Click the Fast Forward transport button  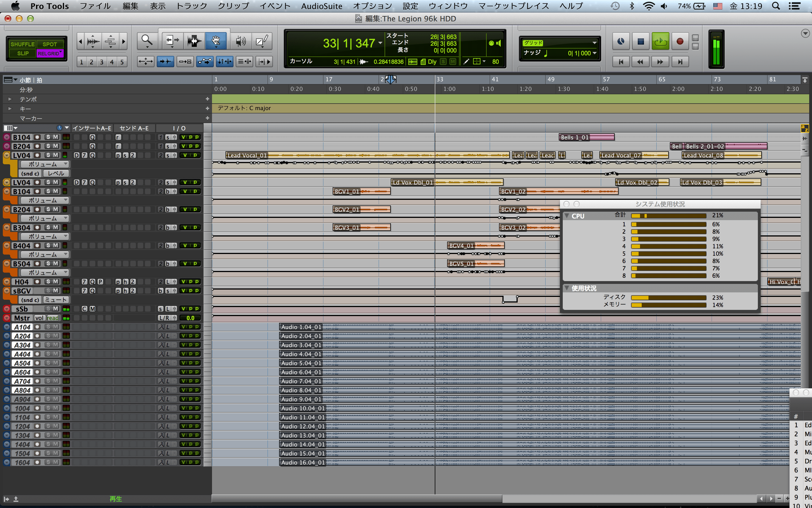[x=660, y=62]
